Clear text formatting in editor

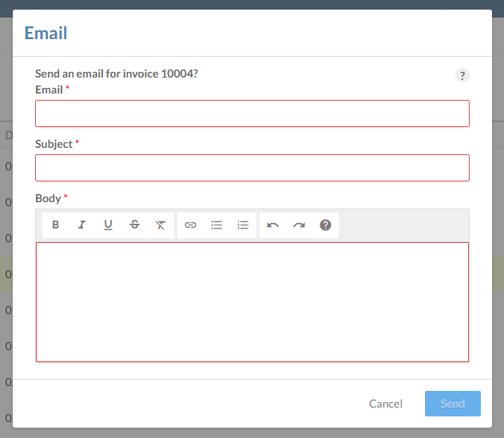click(161, 225)
